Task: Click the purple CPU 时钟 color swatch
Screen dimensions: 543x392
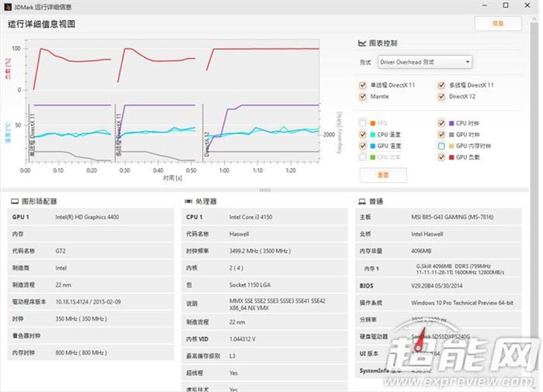Action: (452, 123)
